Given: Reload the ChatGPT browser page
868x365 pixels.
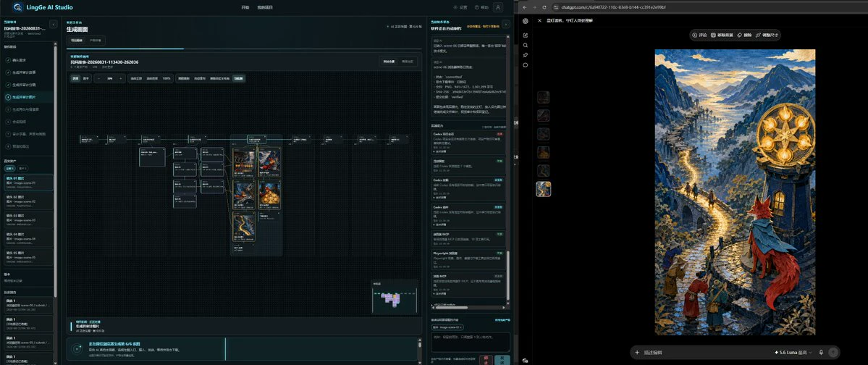Looking at the screenshot, I should (544, 7).
